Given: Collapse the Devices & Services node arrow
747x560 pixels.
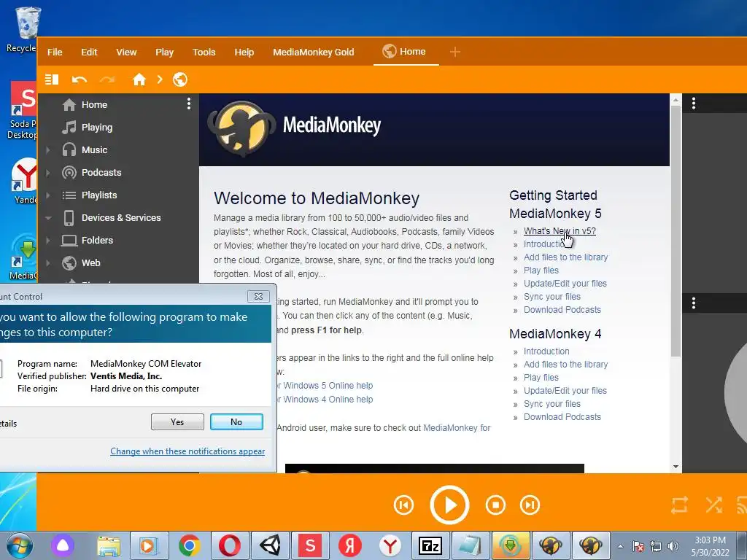Looking at the screenshot, I should tap(48, 218).
